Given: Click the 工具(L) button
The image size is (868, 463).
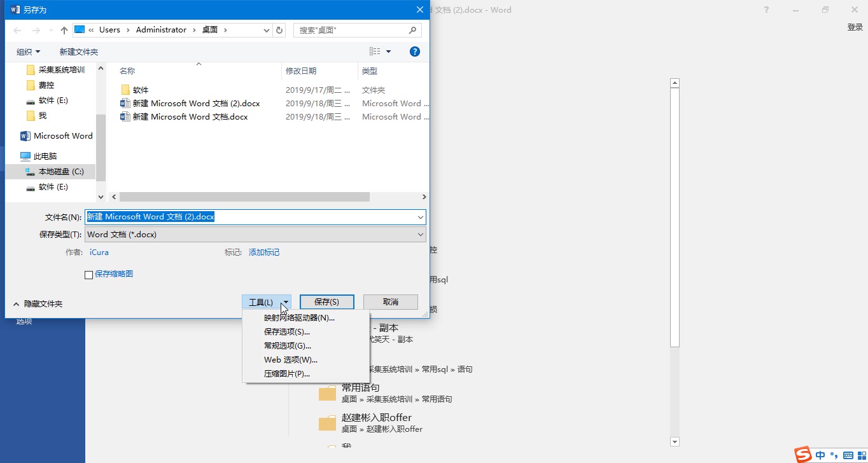Looking at the screenshot, I should (267, 302).
